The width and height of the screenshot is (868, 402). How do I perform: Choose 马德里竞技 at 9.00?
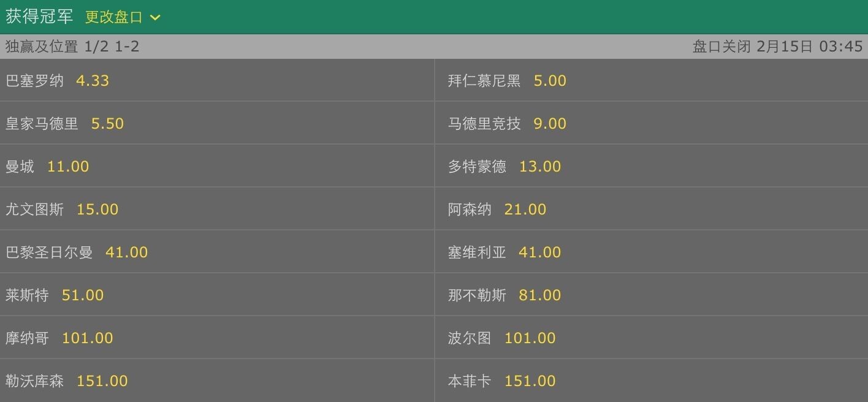pos(651,123)
